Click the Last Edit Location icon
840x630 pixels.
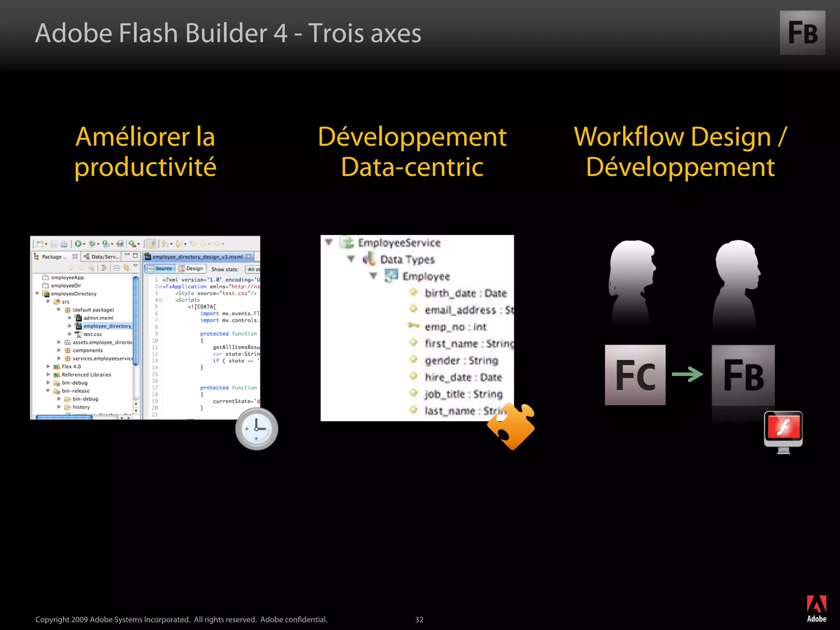[x=194, y=244]
